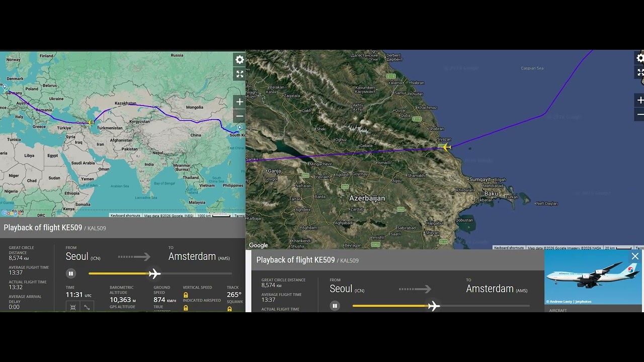This screenshot has width=644, height=362.
Task: Click plane handle on right playback slider
Action: (x=433, y=306)
